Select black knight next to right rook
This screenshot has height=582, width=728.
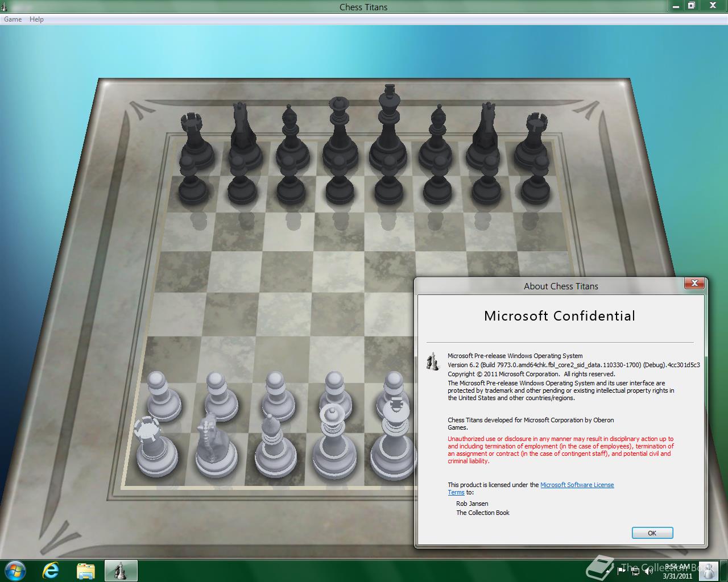pos(485,136)
